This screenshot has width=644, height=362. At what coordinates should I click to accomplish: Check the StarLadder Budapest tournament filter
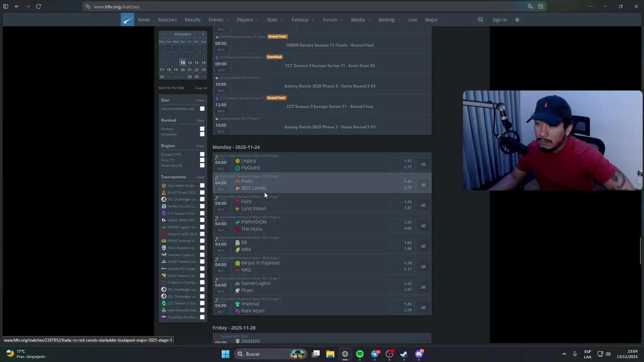[202, 186]
